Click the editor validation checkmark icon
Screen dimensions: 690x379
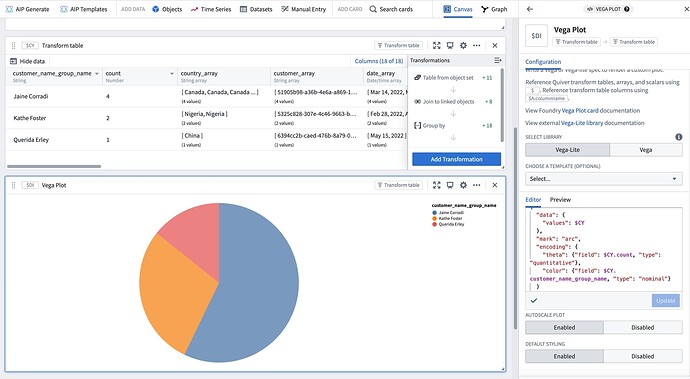pyautogui.click(x=534, y=300)
